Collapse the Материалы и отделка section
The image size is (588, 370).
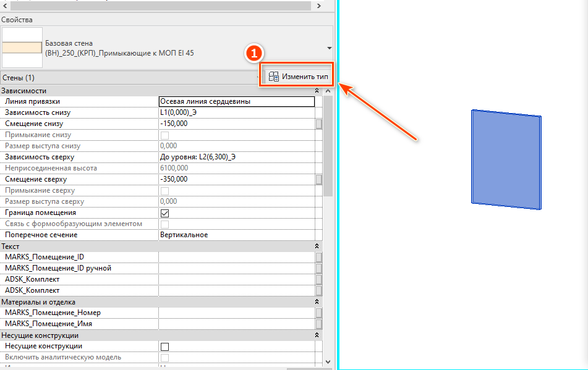tap(318, 302)
